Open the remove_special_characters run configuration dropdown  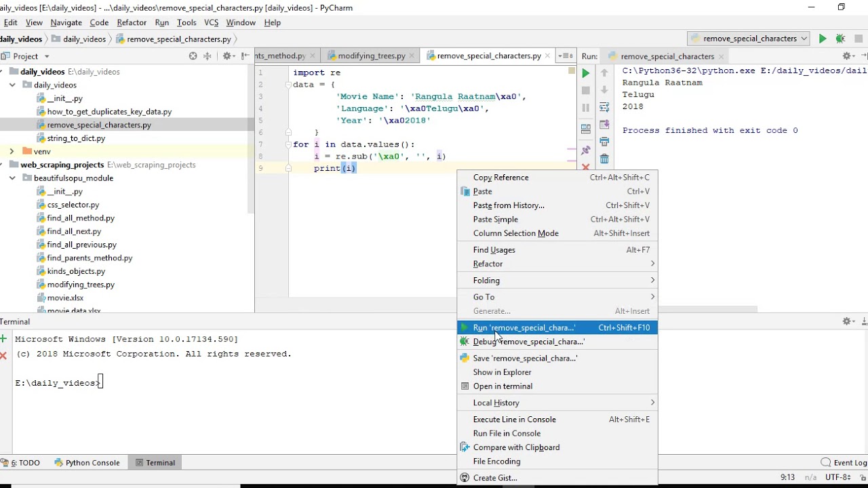[x=749, y=39]
